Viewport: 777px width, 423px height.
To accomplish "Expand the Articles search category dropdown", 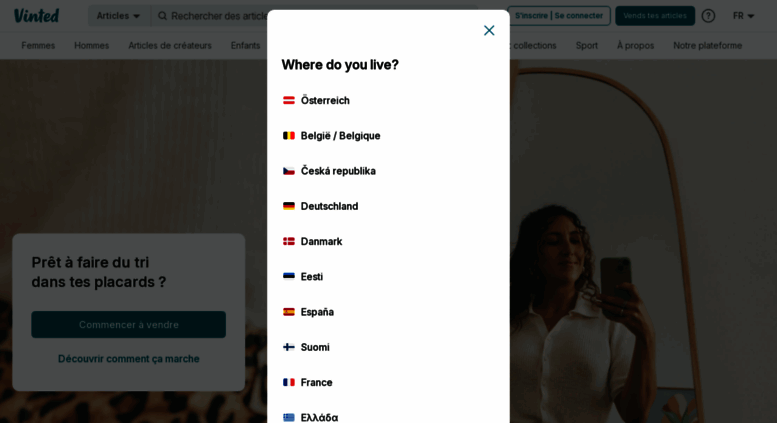I will pyautogui.click(x=119, y=16).
